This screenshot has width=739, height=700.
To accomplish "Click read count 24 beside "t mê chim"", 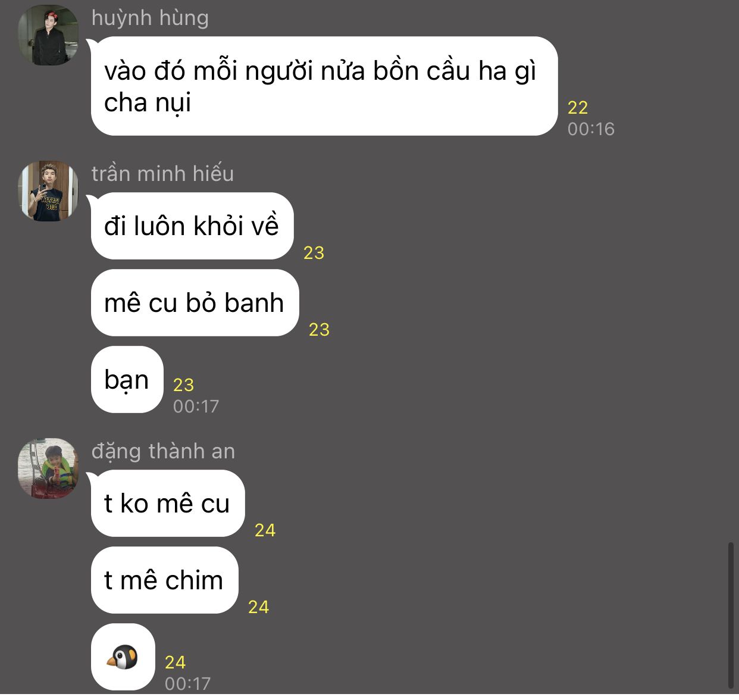I will [258, 607].
